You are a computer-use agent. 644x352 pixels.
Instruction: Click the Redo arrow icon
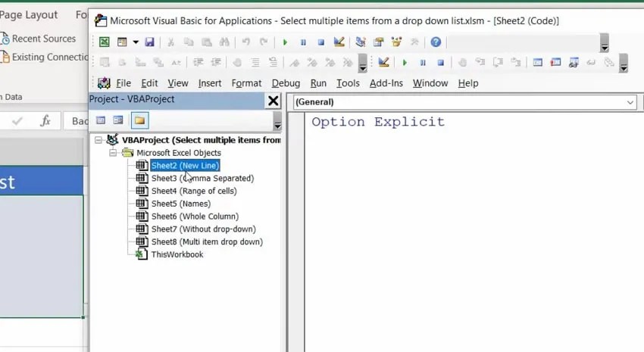pyautogui.click(x=264, y=42)
